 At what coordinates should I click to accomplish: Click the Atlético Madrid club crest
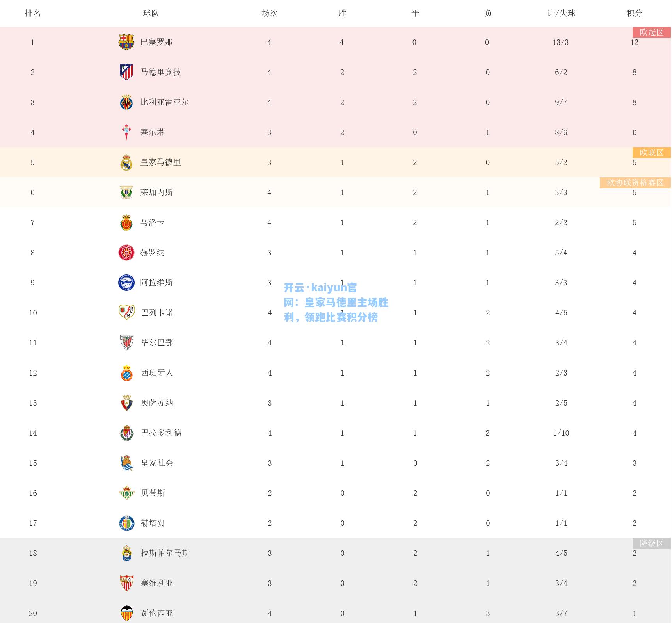click(126, 72)
